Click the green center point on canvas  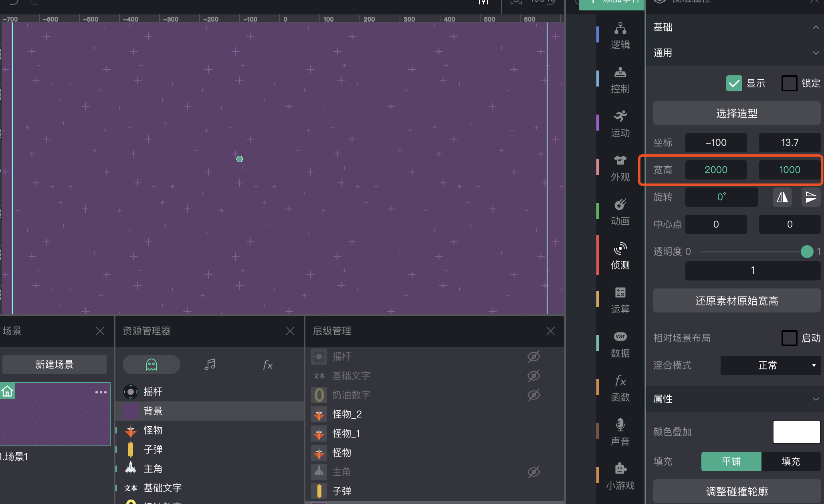(x=240, y=159)
